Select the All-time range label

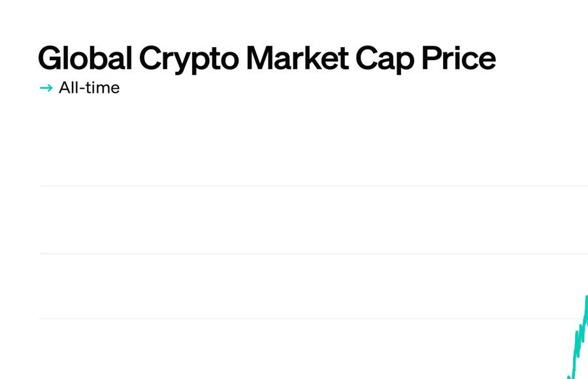pyautogui.click(x=90, y=88)
